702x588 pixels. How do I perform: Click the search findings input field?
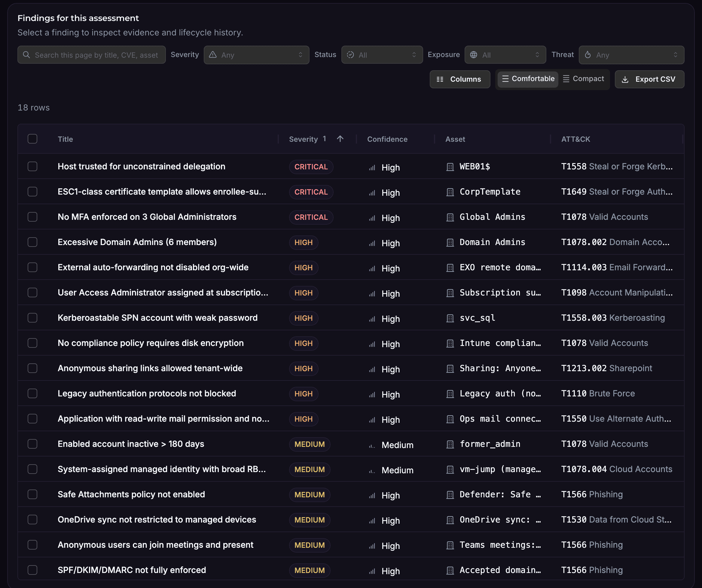(92, 55)
